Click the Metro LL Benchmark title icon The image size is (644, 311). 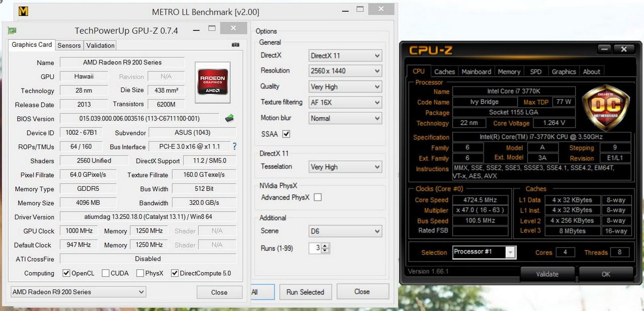[x=23, y=12]
